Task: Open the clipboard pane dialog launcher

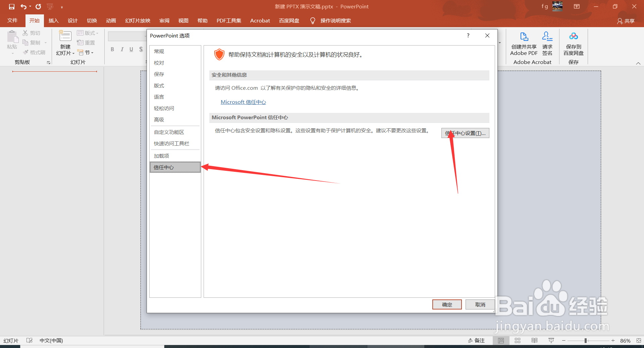Action: [49, 63]
